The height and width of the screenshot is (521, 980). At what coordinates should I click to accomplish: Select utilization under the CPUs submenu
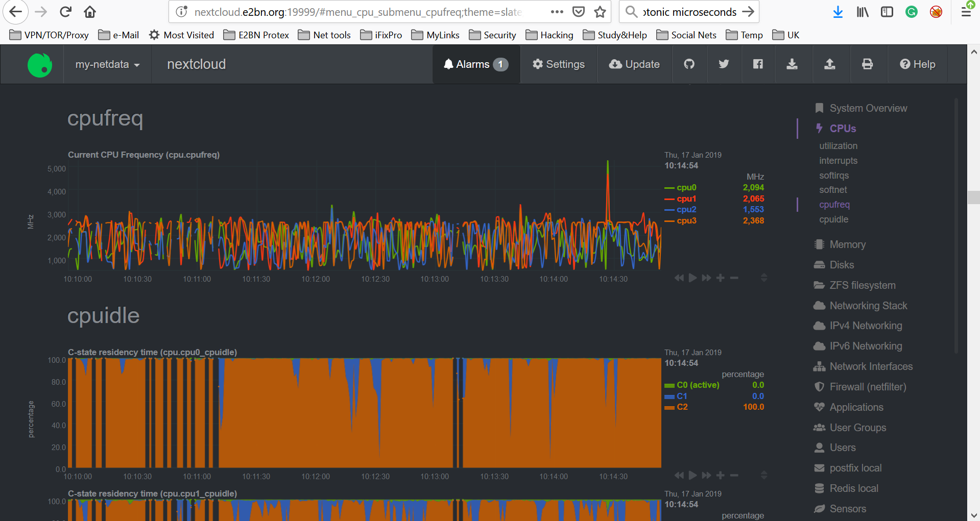coord(838,146)
